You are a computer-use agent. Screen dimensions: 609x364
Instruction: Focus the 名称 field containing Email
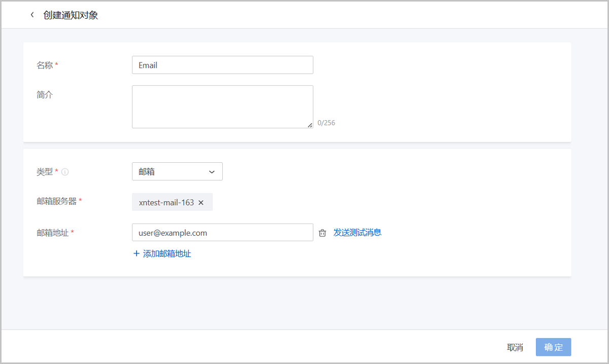[x=222, y=65]
